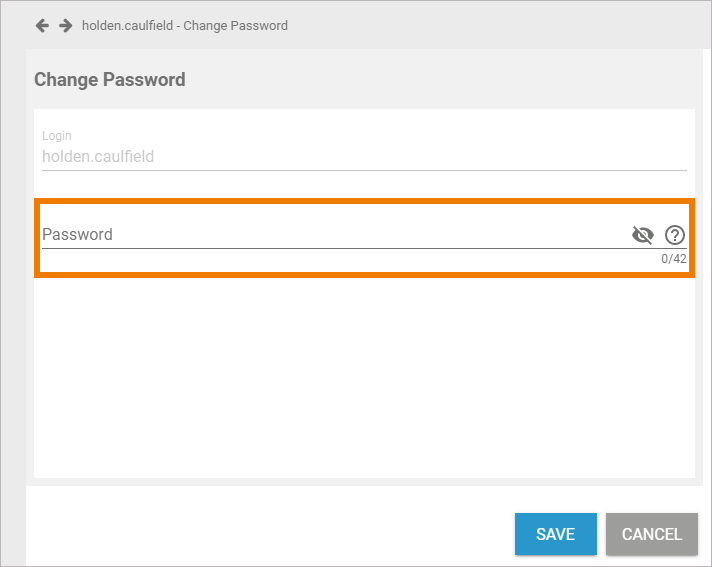
Task: Click into the Password input field
Action: pyautogui.click(x=330, y=235)
